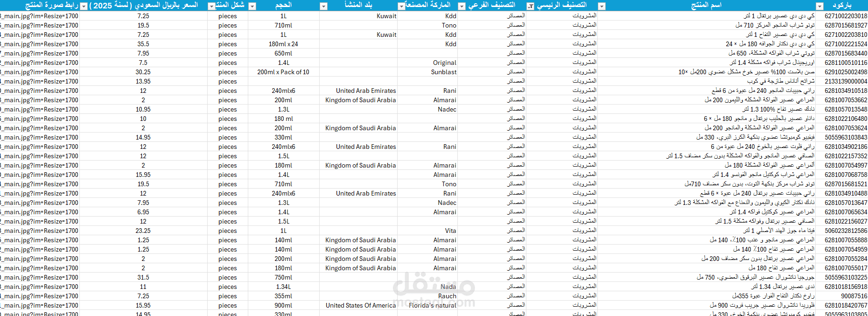Open the اسم المنتج column filter dropdown
Screen dimensions: 868x316
click(x=602, y=6)
